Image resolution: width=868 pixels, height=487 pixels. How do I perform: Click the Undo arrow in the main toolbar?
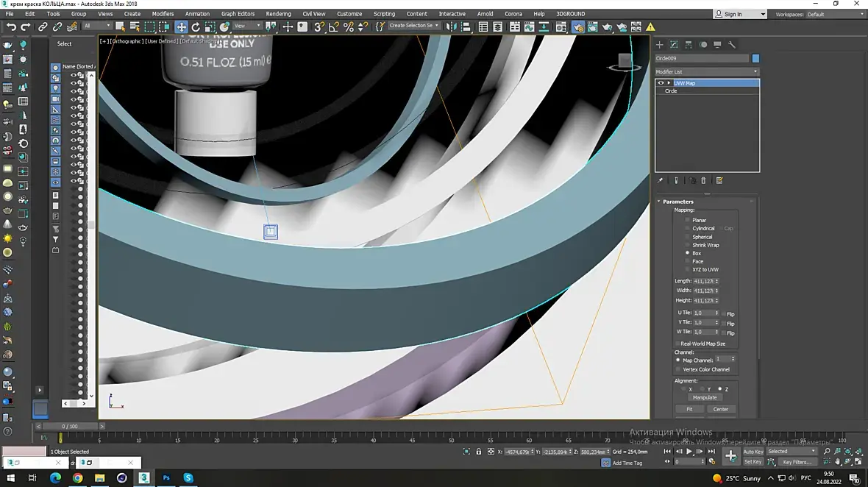(11, 26)
